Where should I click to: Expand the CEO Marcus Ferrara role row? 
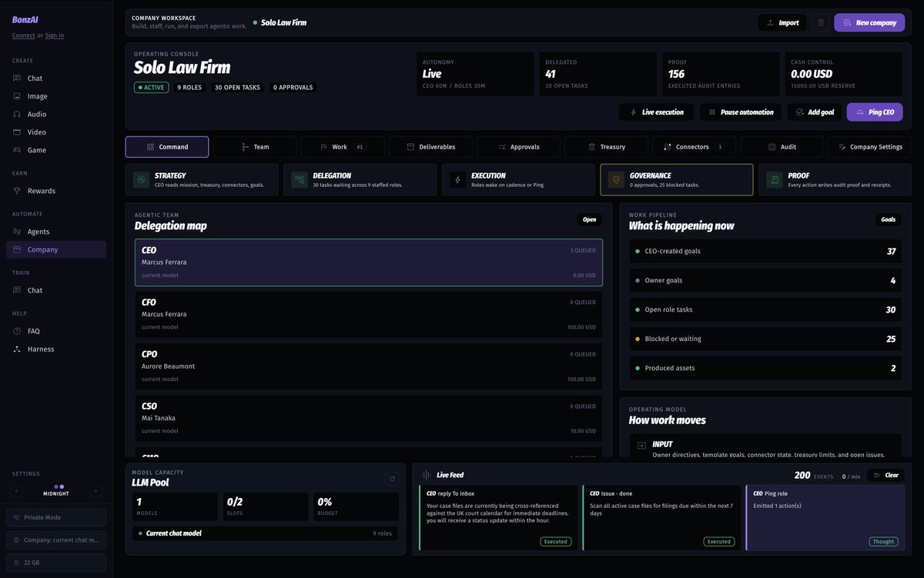click(369, 262)
